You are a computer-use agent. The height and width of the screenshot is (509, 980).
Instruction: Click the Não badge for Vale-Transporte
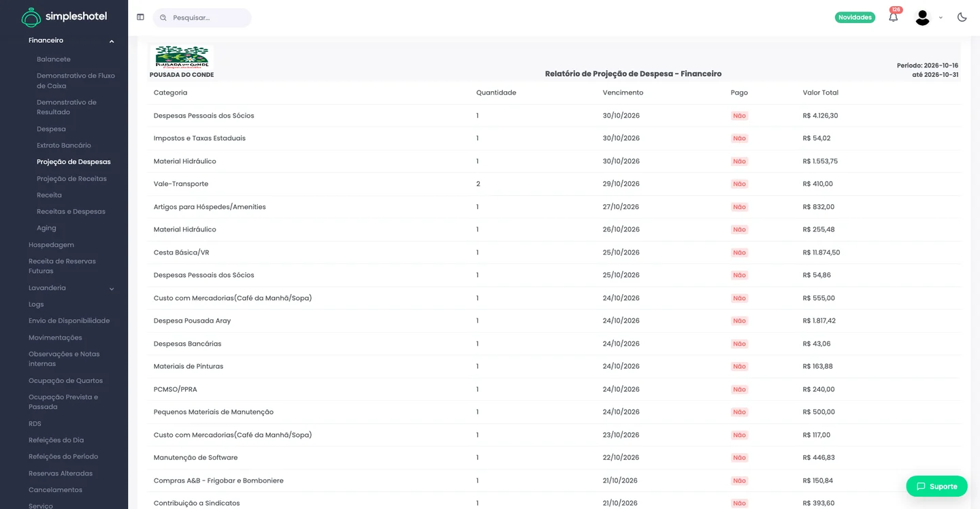[739, 184]
